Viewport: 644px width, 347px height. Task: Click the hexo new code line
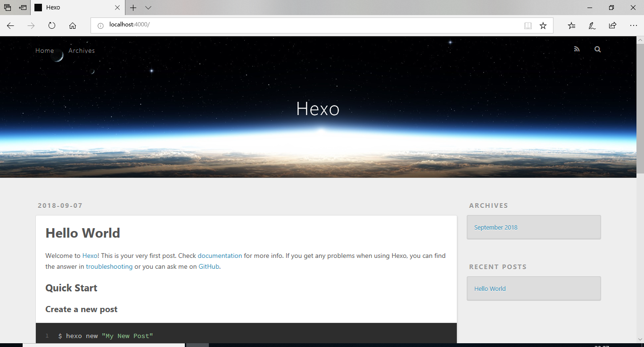pyautogui.click(x=106, y=336)
